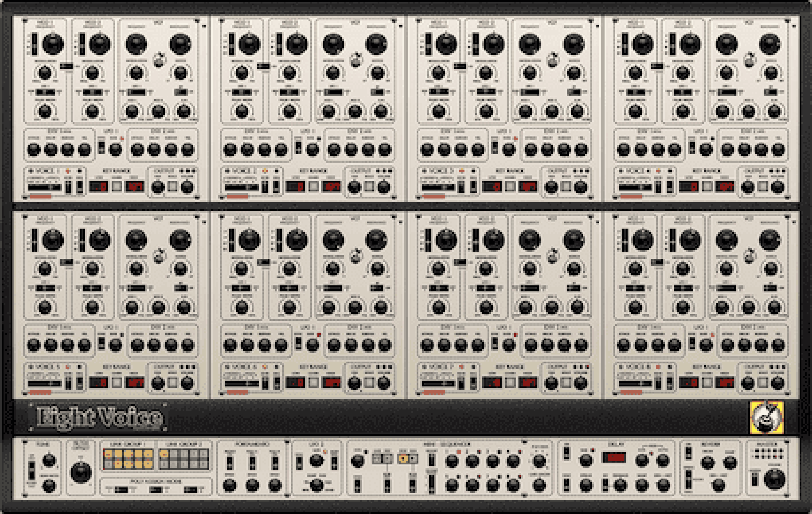Mute Voice 6 with its output Mute button
The image size is (812, 514).
[369, 382]
